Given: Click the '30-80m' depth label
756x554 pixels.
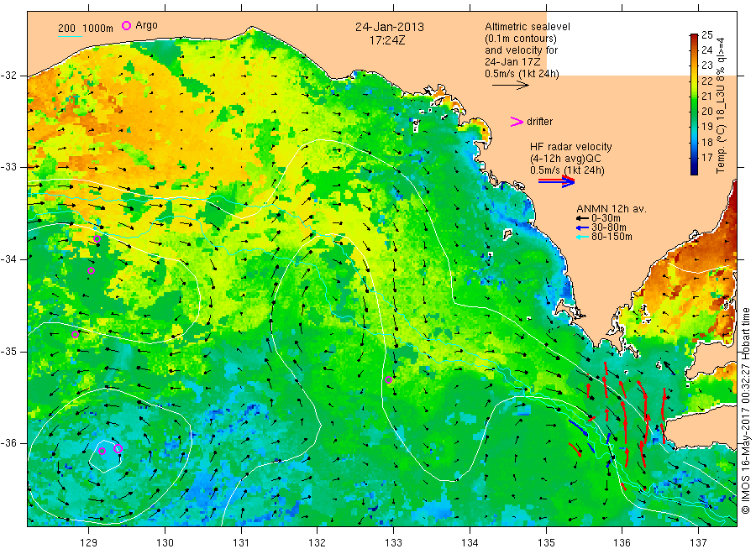Looking at the screenshot, I should point(609,227).
